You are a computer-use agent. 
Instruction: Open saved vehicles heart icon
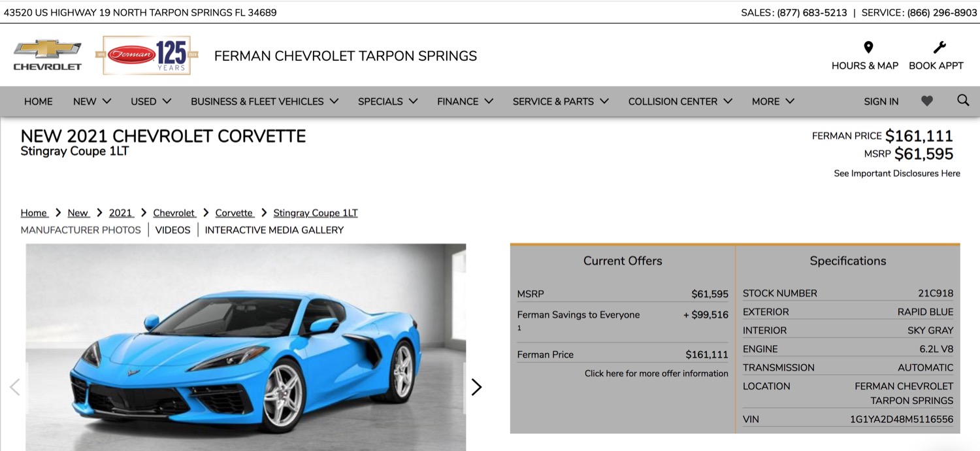pos(927,101)
